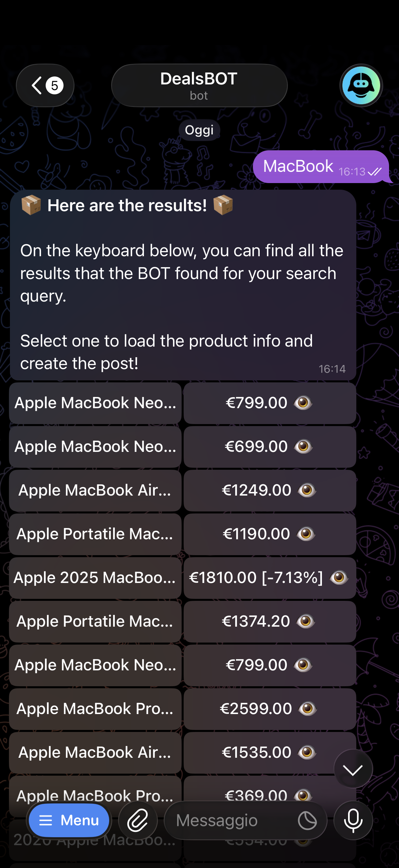
Task: Select the Apple 2025 MacBoo... result
Action: (x=95, y=578)
